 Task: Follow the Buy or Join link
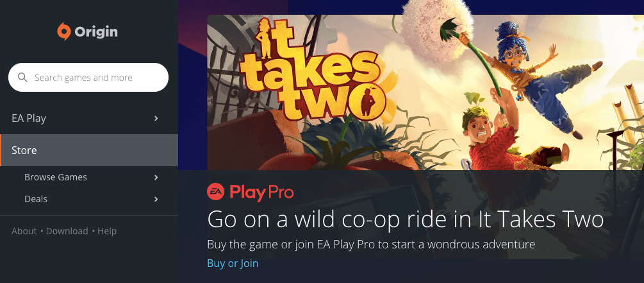coord(233,263)
